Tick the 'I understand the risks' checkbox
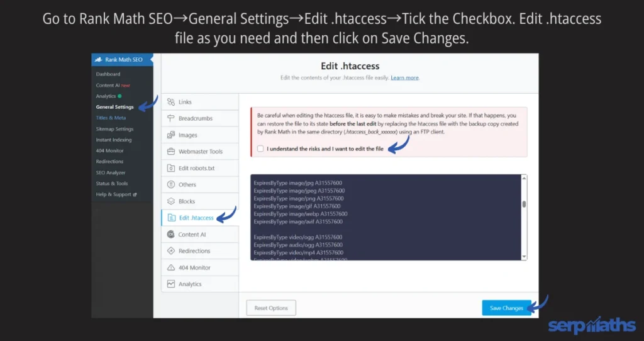The width and height of the screenshot is (644, 341). pos(260,148)
